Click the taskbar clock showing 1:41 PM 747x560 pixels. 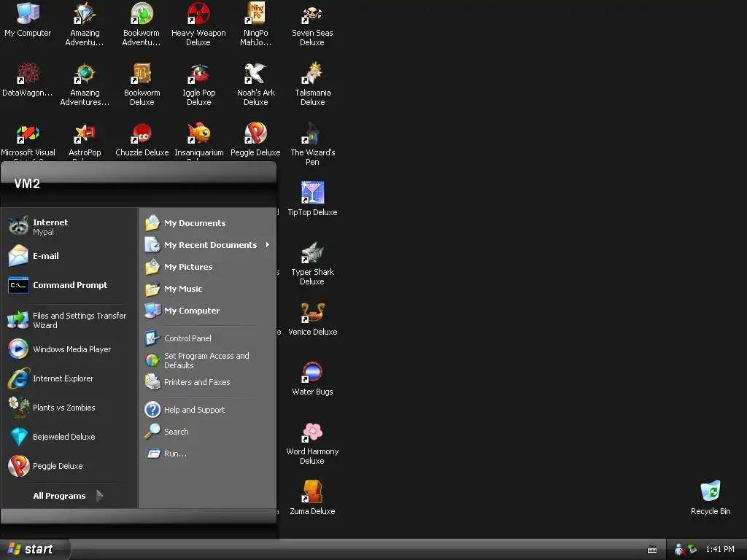tap(720, 550)
